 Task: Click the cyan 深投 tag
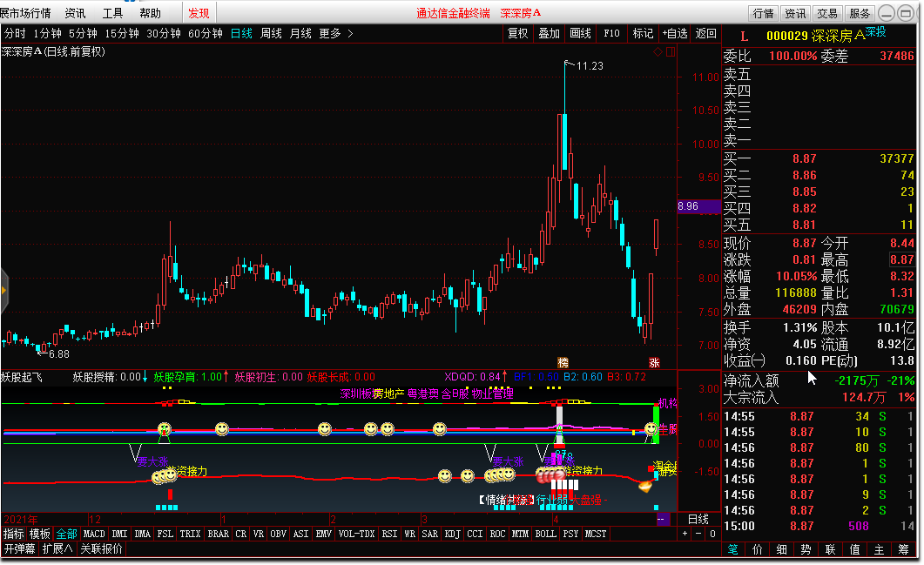876,32
